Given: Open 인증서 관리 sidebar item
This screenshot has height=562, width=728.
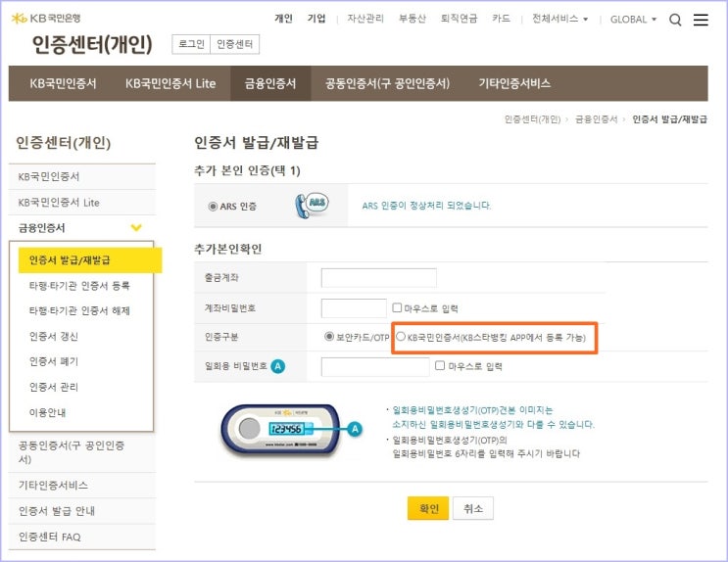Looking at the screenshot, I should point(53,387).
